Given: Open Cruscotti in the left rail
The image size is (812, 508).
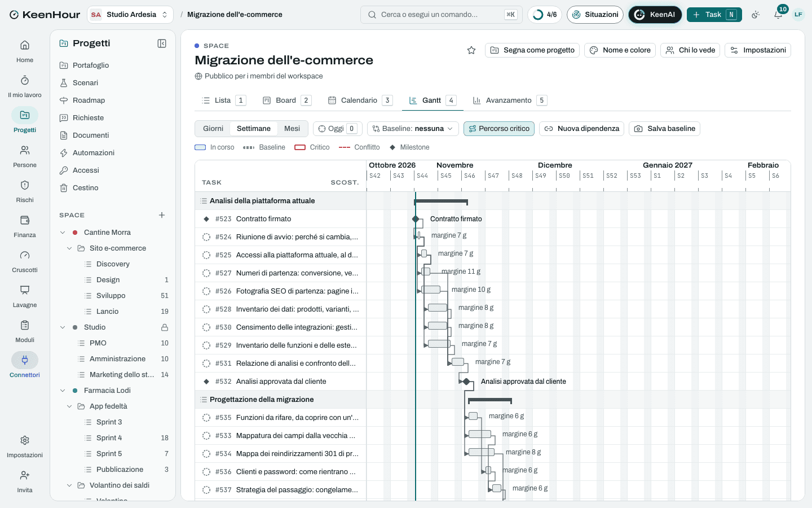Looking at the screenshot, I should (25, 261).
